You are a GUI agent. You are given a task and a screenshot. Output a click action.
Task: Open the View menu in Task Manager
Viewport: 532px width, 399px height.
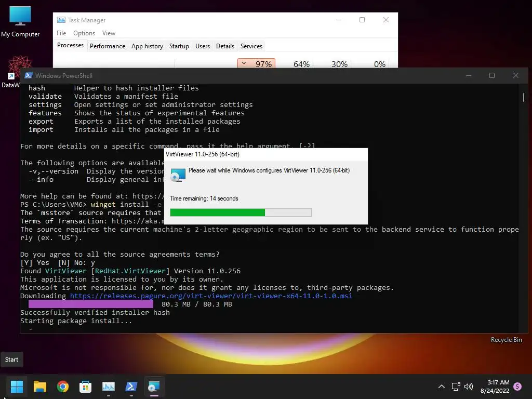pyautogui.click(x=109, y=33)
